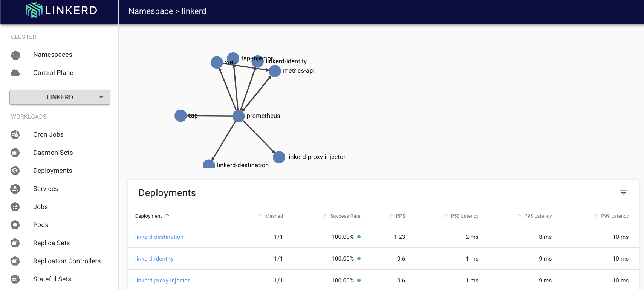
Task: Sort by P50 Latency arrow icon
Action: tap(446, 216)
